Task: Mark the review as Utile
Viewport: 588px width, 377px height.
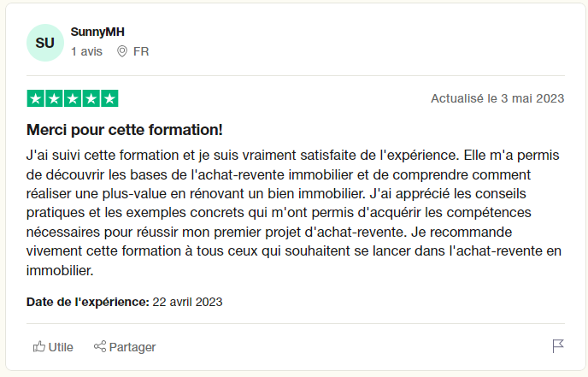Action: 61,347
